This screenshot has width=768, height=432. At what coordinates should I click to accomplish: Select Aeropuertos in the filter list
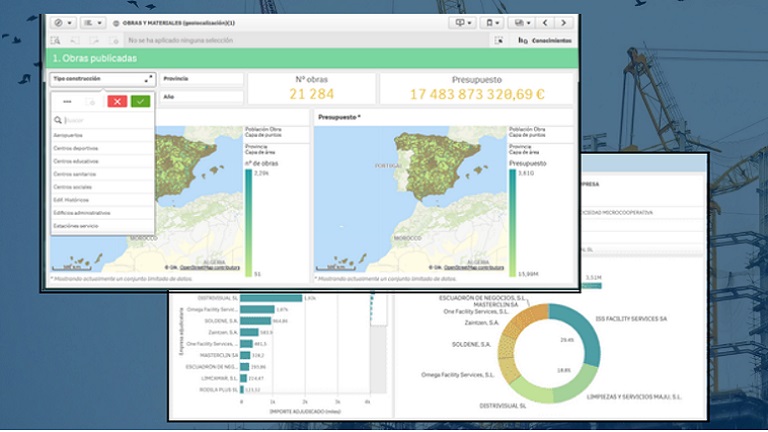click(69, 134)
